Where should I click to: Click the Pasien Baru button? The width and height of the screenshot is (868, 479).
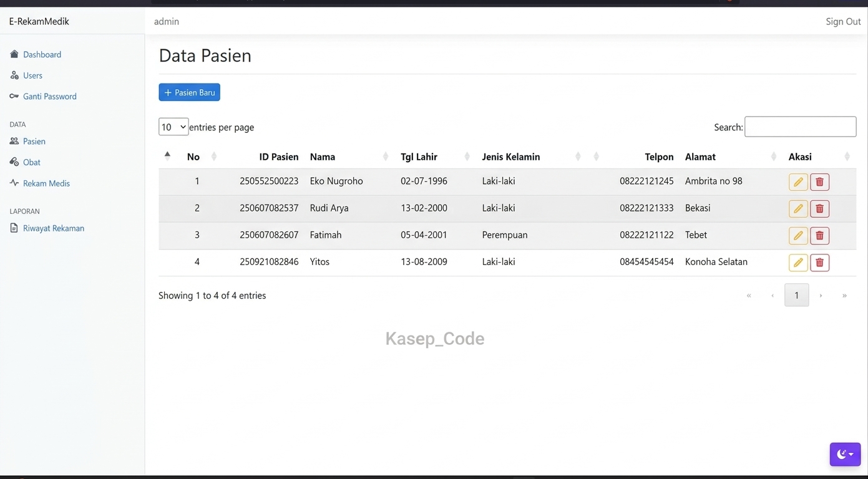[x=189, y=92]
